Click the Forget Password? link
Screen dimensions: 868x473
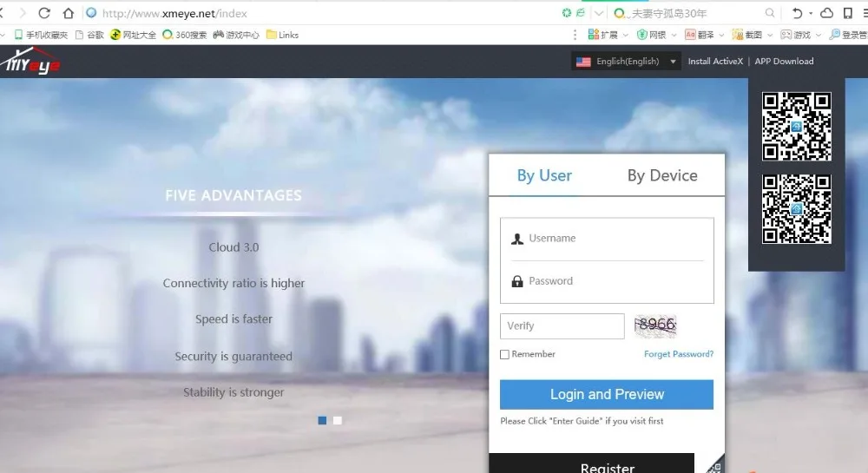[x=679, y=354]
